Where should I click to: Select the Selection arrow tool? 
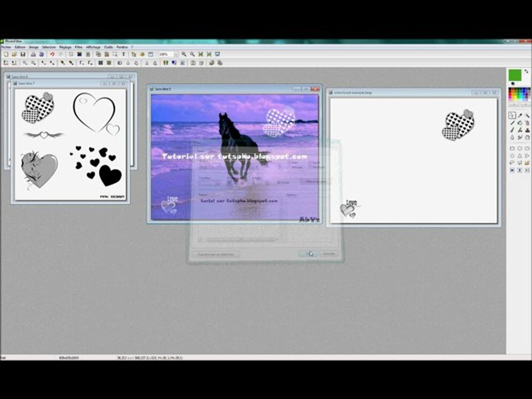(x=512, y=115)
